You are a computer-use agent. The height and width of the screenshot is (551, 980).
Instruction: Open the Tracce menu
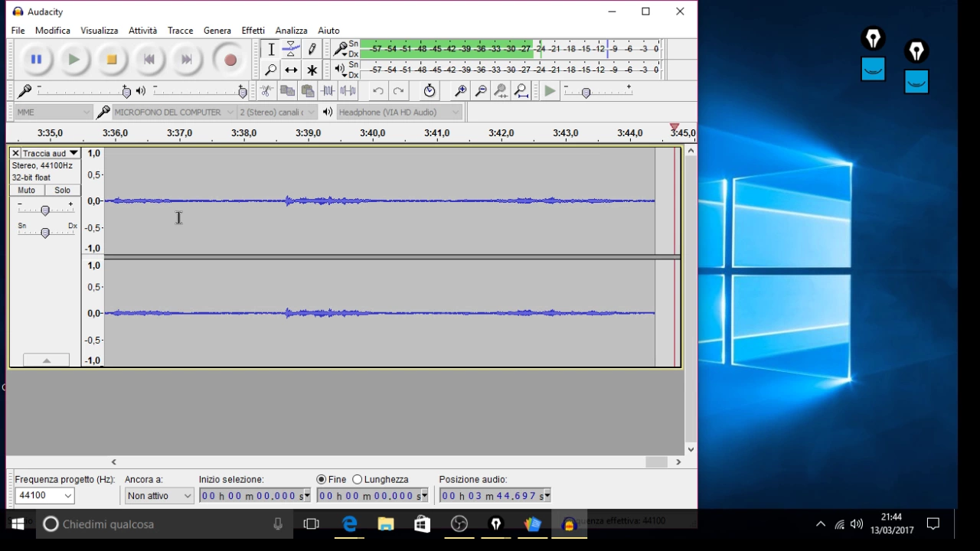(x=181, y=31)
